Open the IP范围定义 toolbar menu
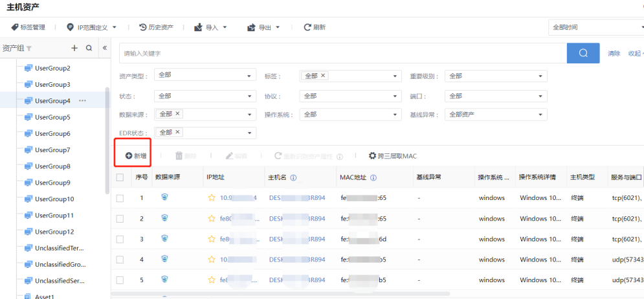This screenshot has width=644, height=299. pos(92,27)
